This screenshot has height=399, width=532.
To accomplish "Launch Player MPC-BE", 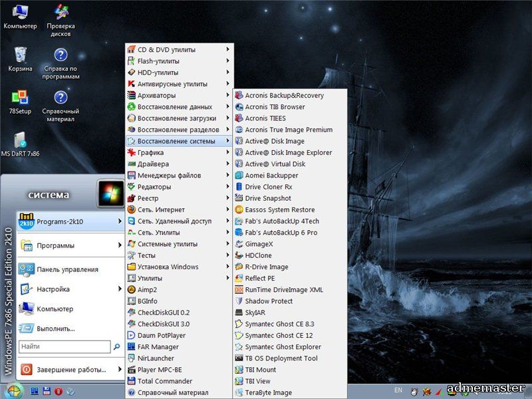I will point(179,370).
